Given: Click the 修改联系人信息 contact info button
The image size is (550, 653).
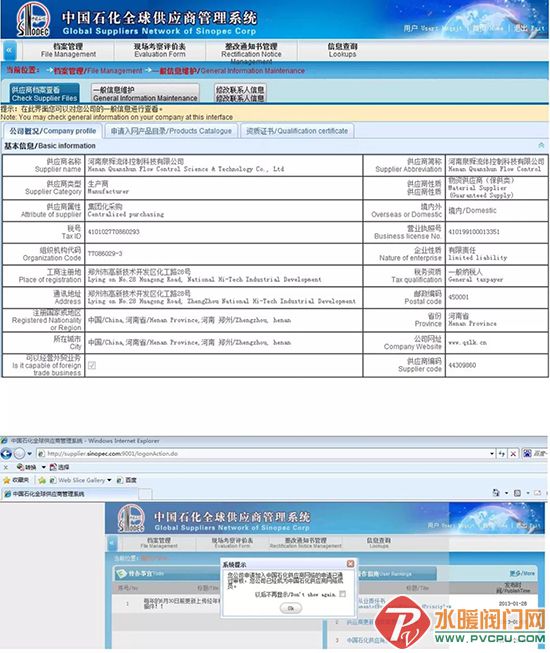Looking at the screenshot, I should pyautogui.click(x=240, y=94).
